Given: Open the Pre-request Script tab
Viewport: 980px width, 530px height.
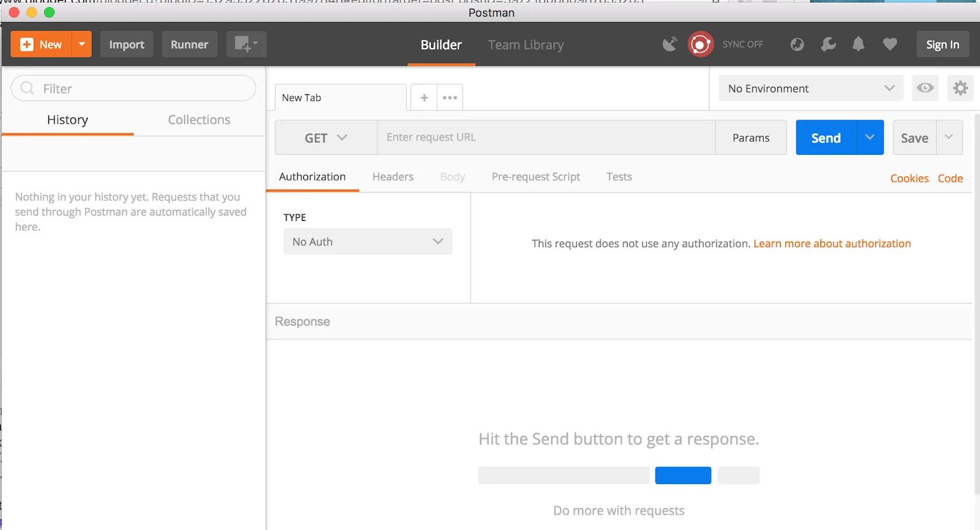Looking at the screenshot, I should pos(536,177).
